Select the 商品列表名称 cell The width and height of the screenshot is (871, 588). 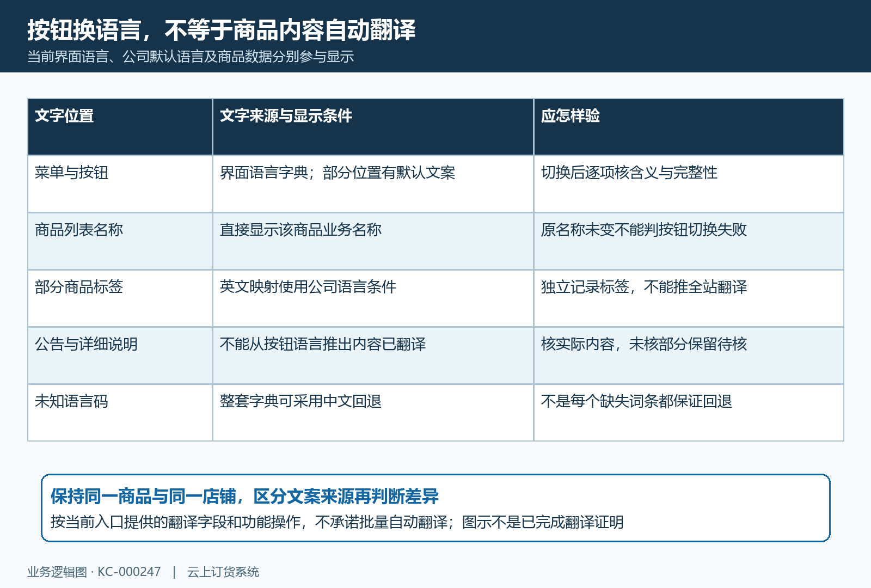point(120,241)
